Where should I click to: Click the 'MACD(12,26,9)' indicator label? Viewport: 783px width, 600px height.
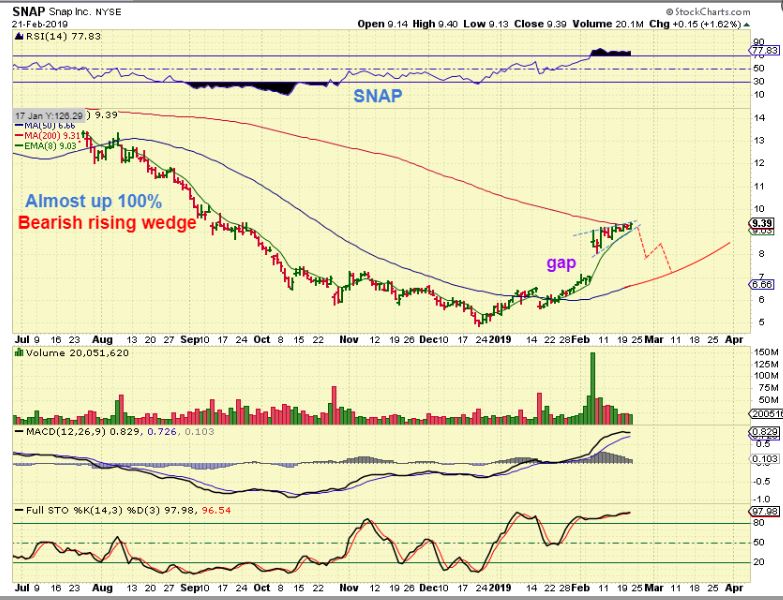tap(66, 431)
